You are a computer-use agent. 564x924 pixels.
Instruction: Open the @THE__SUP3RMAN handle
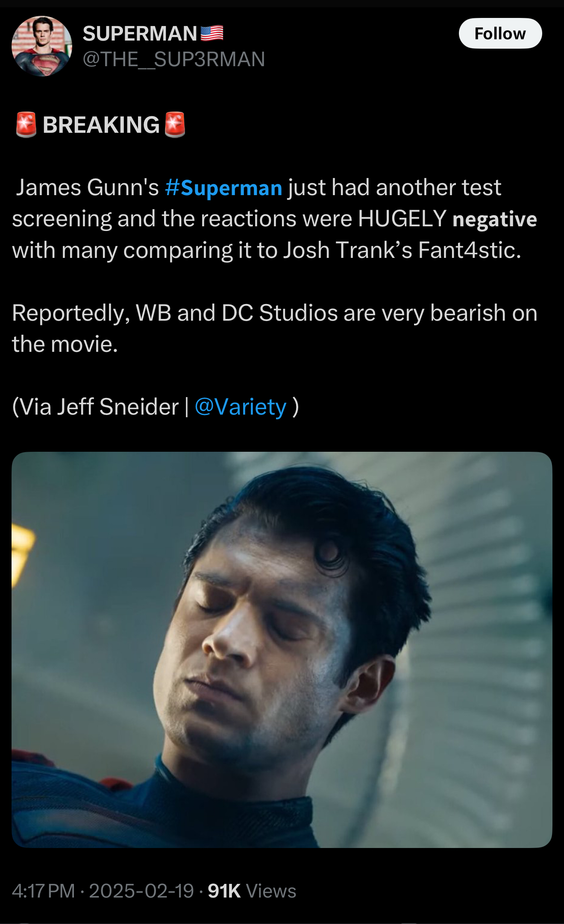click(174, 59)
